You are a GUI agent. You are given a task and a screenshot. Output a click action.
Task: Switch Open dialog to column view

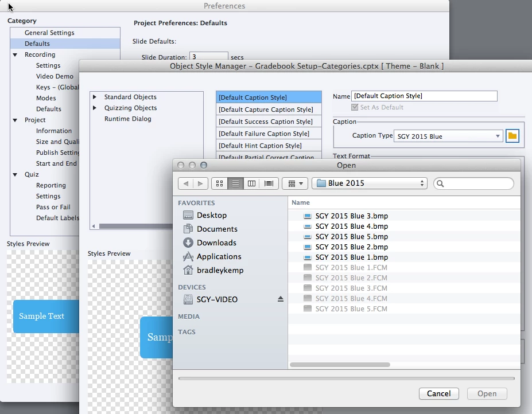point(251,183)
